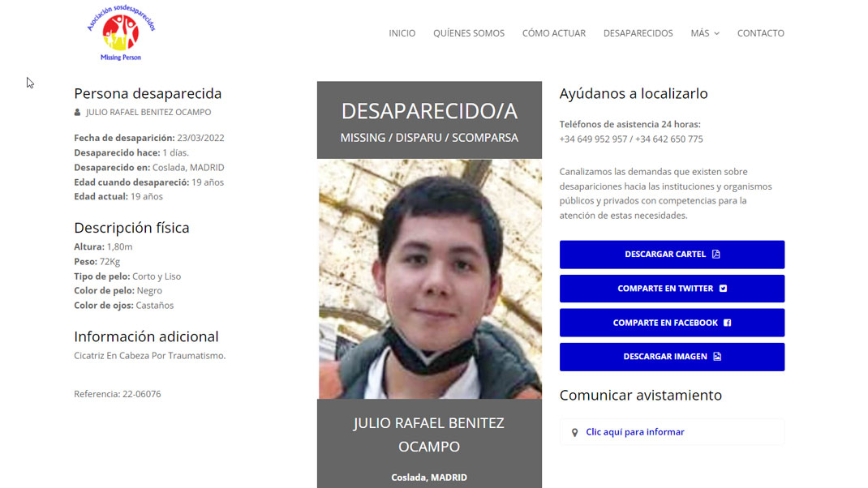Open the QUIÉNES SOMOS page
868x488 pixels.
(x=469, y=33)
